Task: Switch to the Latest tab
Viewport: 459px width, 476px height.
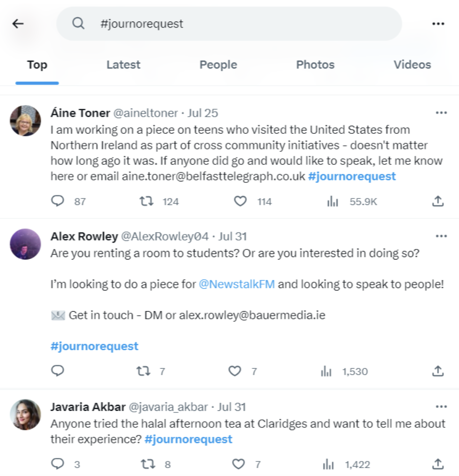Action: coord(123,64)
